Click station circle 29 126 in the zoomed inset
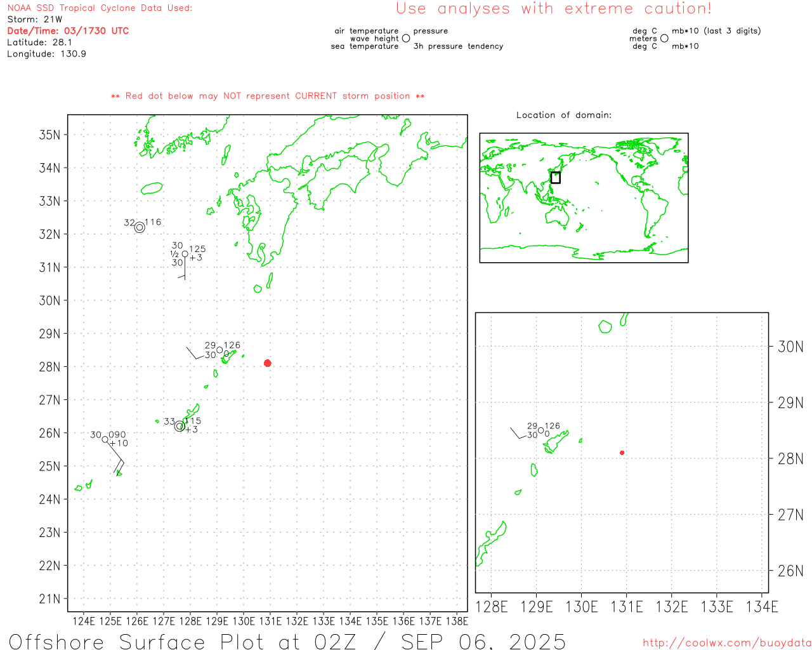812x650 pixels. click(x=541, y=430)
